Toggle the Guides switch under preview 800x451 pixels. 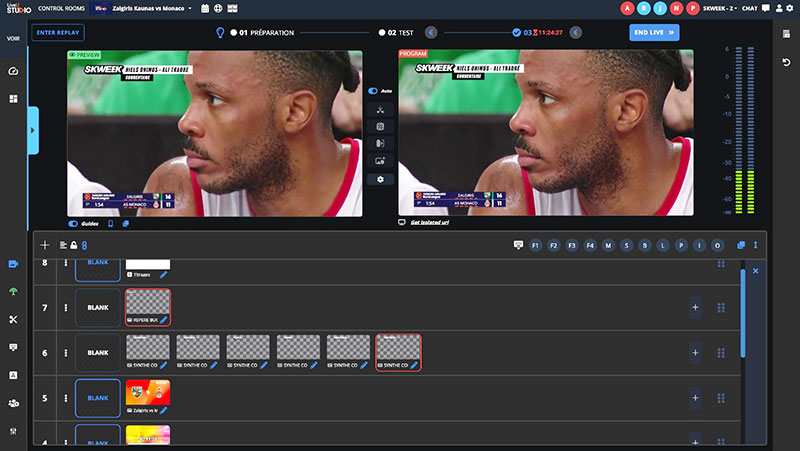(x=74, y=223)
